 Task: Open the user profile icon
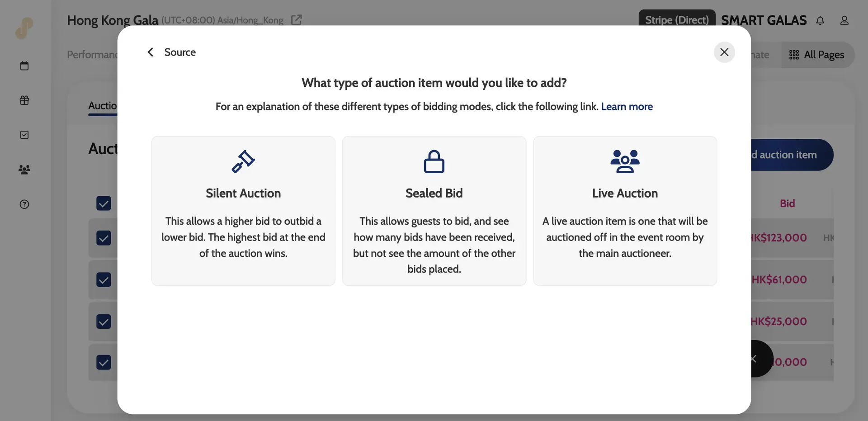tap(844, 20)
